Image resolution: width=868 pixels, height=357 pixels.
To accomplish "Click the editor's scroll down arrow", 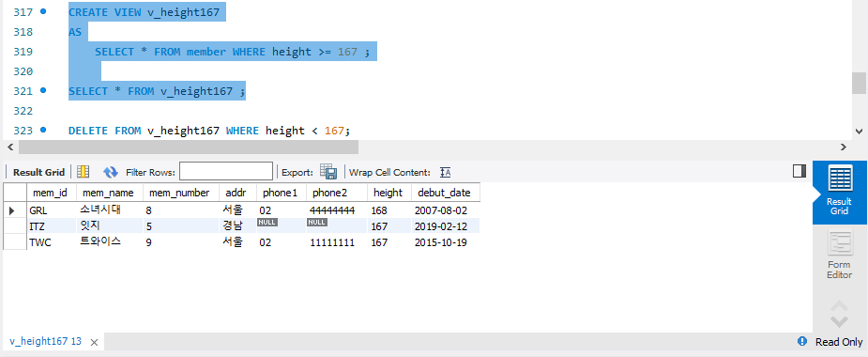I will pos(859,132).
